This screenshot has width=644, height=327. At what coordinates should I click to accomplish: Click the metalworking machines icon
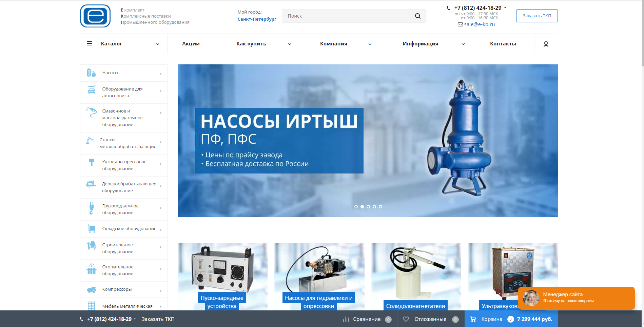click(90, 140)
